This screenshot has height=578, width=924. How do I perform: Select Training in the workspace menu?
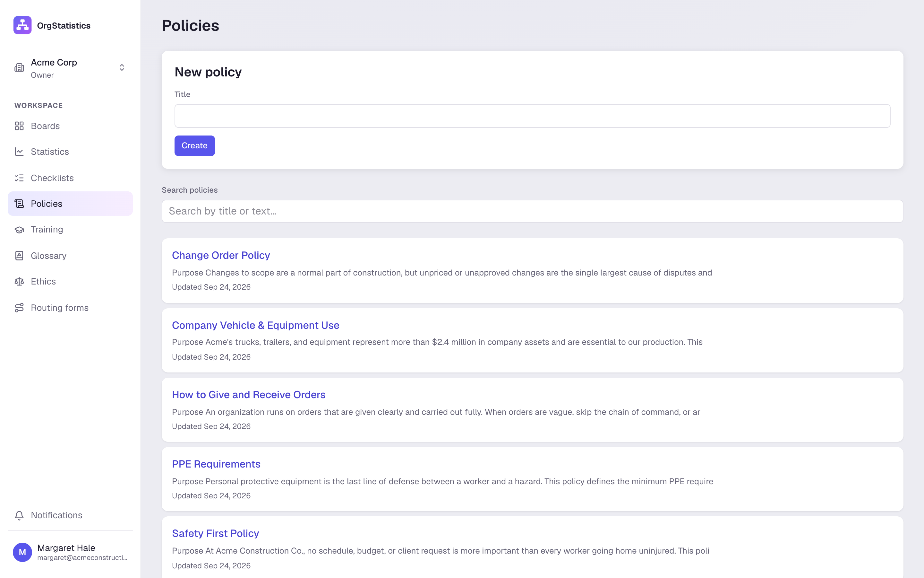click(70, 229)
